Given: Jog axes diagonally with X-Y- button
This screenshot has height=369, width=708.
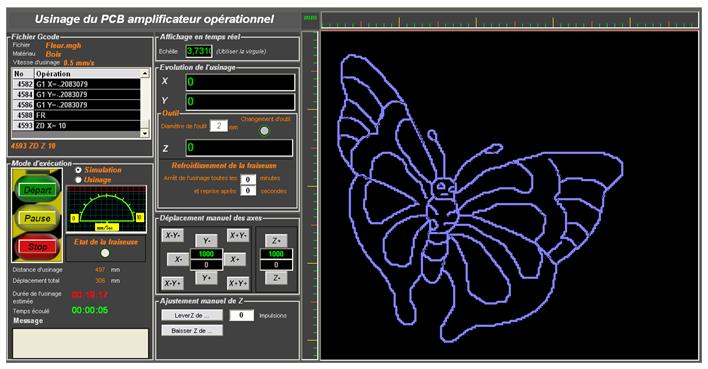Looking at the screenshot, I should (x=172, y=235).
